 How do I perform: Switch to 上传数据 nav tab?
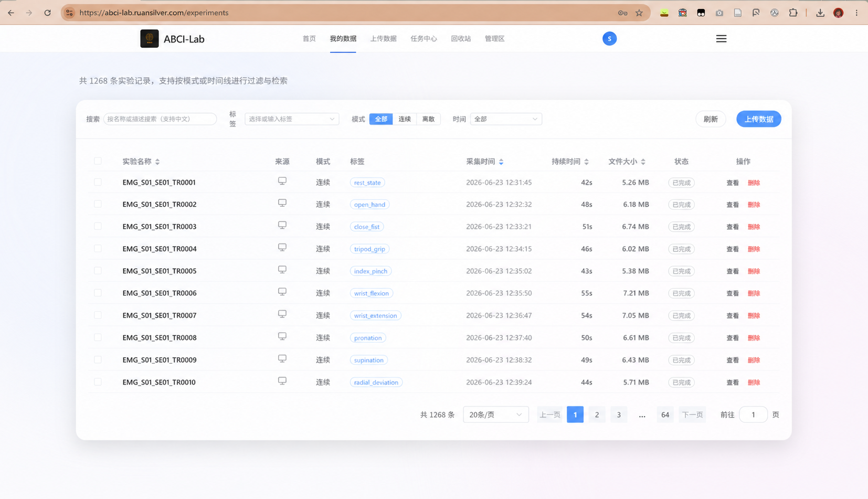pos(384,39)
